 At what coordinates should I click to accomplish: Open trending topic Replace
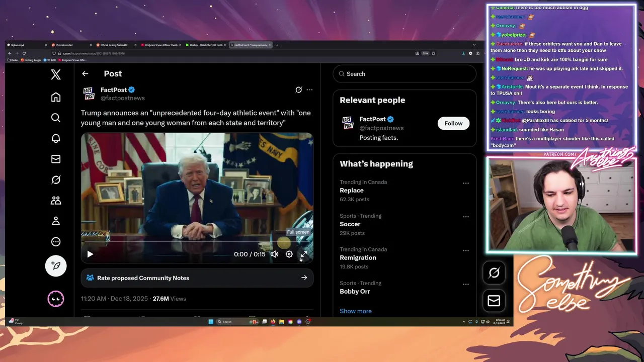point(352,190)
